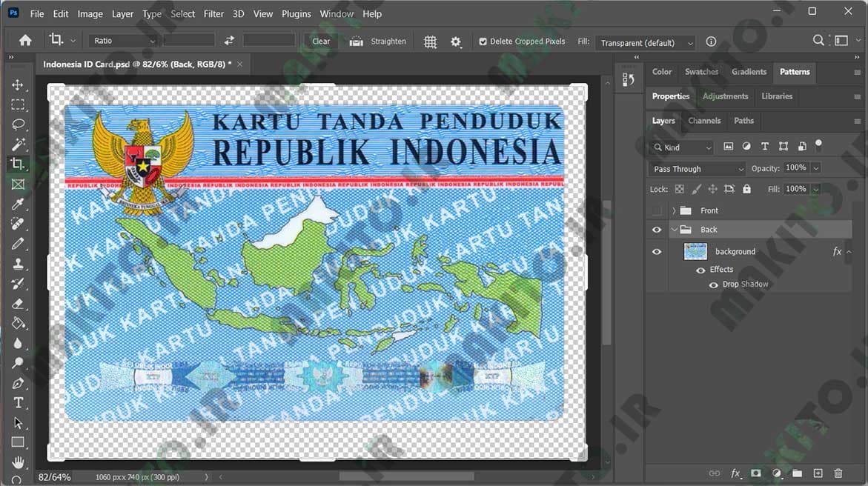Select the Rectangle shape tool

coord(18,442)
